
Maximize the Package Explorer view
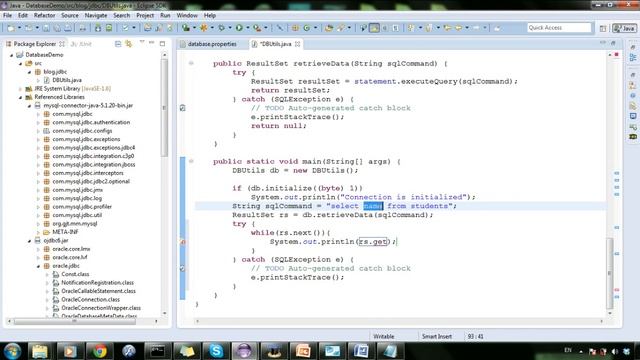point(162,43)
